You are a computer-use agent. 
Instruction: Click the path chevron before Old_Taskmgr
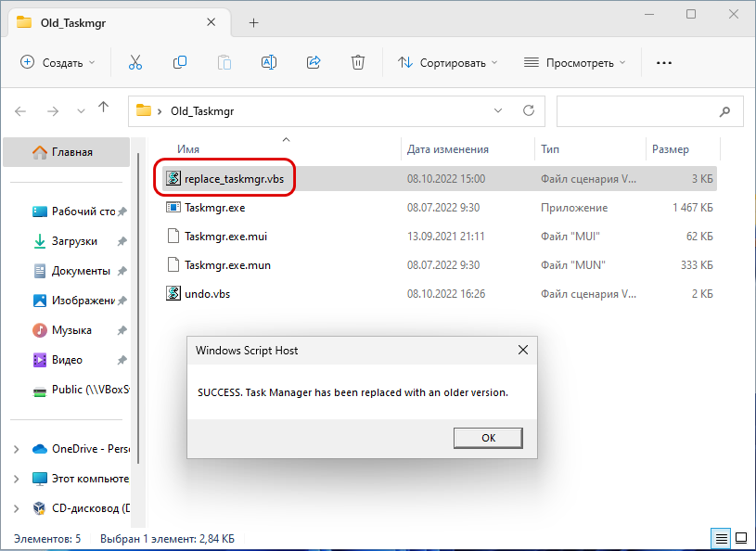coord(160,111)
